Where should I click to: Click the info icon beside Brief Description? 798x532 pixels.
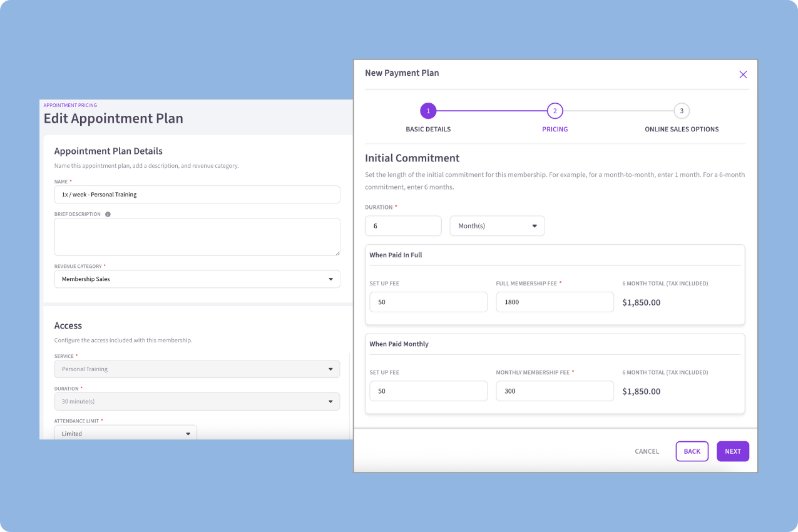click(x=108, y=214)
